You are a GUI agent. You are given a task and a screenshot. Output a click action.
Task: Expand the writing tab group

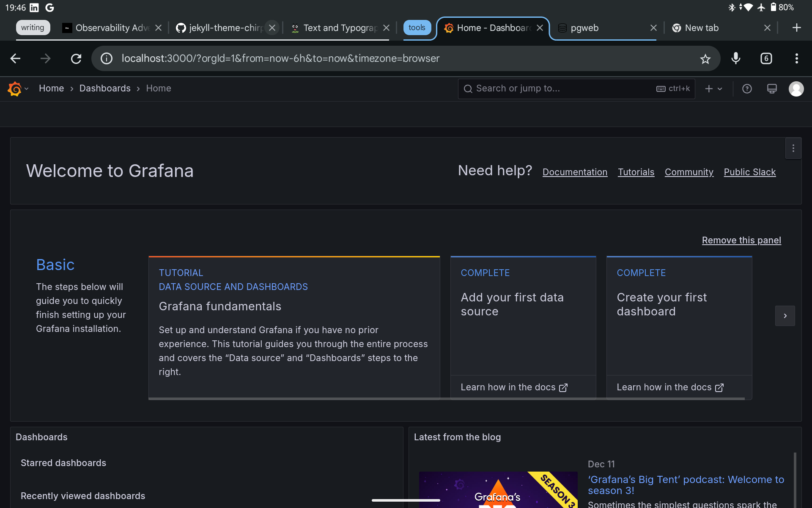33,28
